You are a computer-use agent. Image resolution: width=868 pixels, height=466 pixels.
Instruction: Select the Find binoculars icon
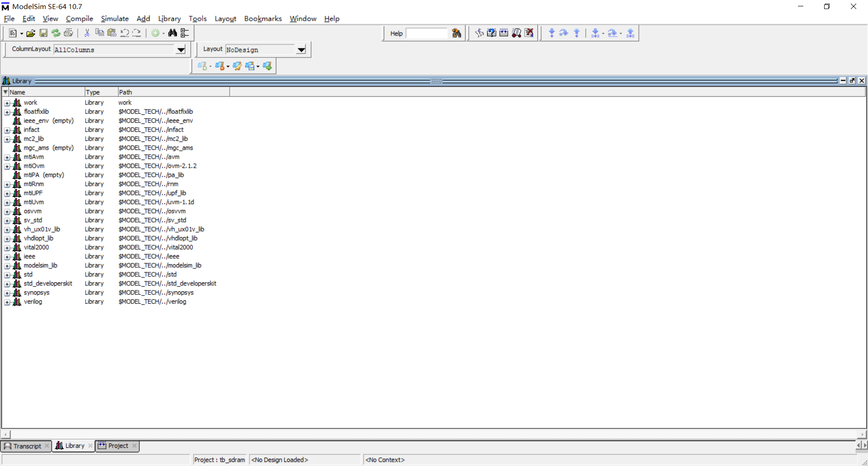point(172,33)
